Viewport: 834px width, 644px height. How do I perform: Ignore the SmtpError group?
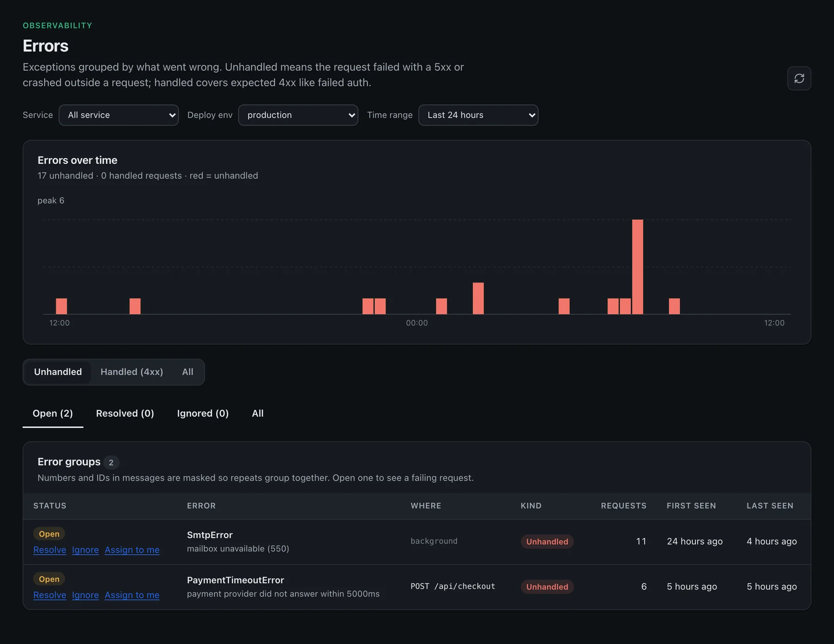click(x=85, y=550)
